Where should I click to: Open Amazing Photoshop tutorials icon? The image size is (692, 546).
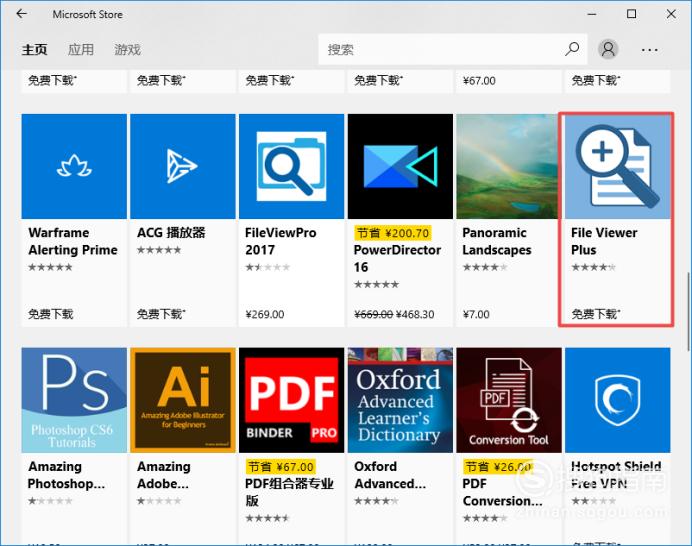click(x=74, y=400)
